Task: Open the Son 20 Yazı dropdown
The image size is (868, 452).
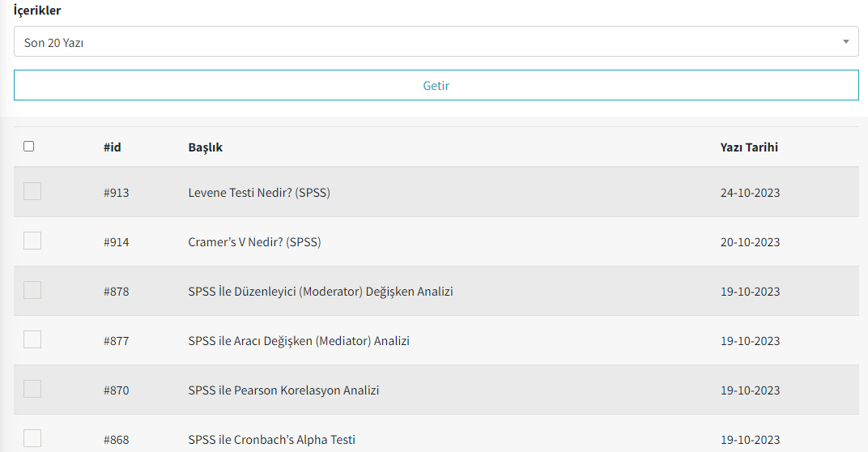Action: pyautogui.click(x=436, y=41)
